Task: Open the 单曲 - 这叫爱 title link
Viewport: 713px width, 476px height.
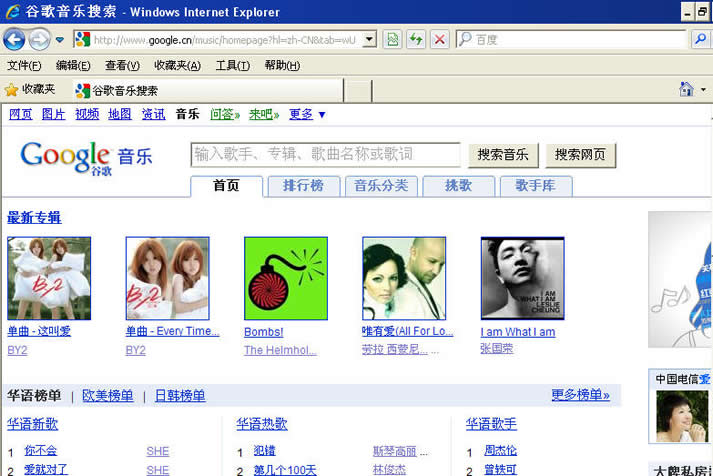Action: click(x=39, y=331)
